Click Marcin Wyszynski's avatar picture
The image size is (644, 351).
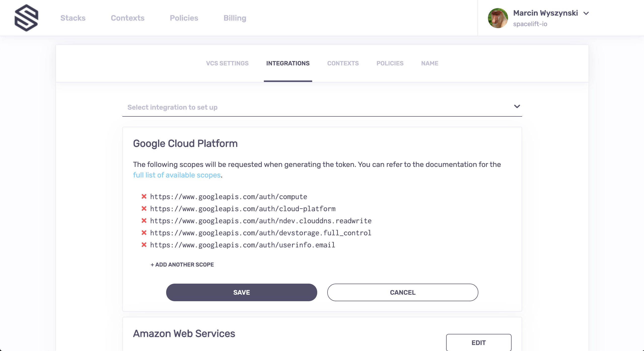tap(498, 18)
